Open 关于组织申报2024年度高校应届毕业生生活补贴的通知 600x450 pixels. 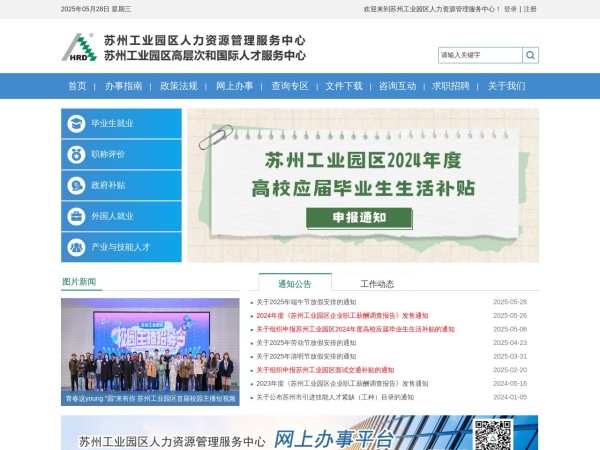pos(355,329)
